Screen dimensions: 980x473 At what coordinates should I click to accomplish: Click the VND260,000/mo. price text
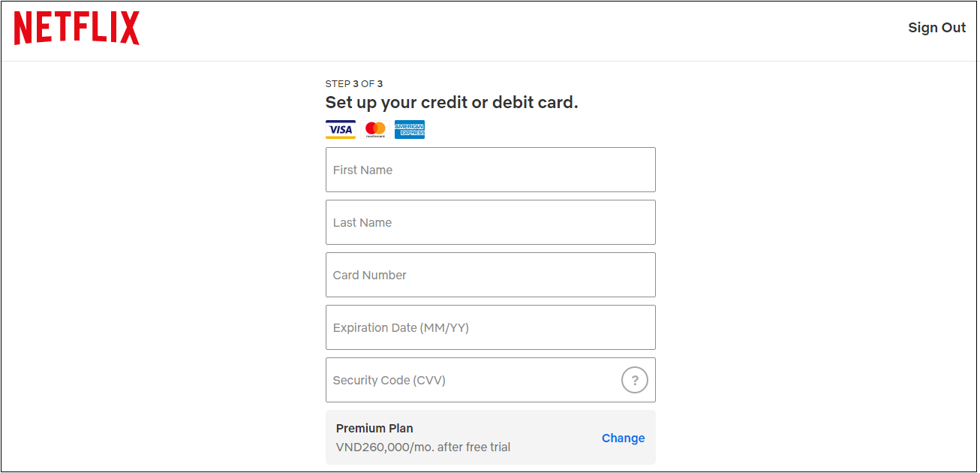(423, 447)
